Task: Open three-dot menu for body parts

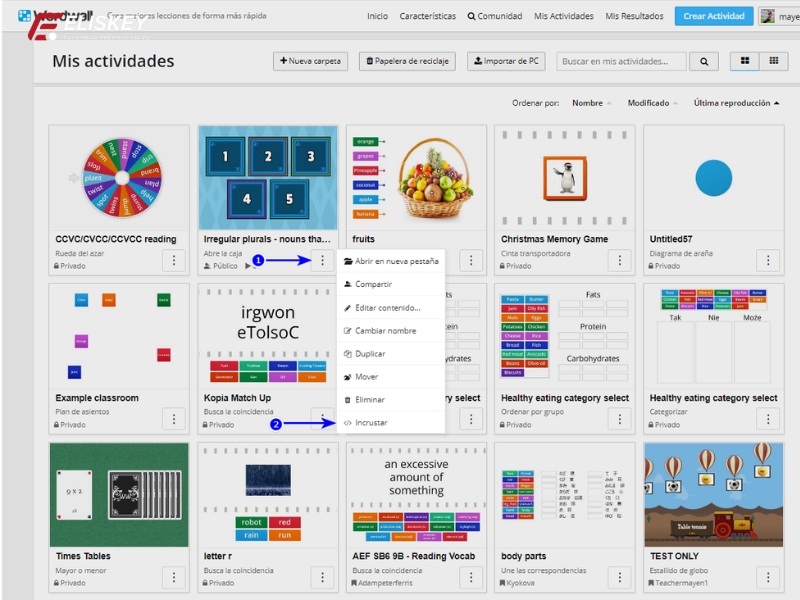Action: point(620,577)
